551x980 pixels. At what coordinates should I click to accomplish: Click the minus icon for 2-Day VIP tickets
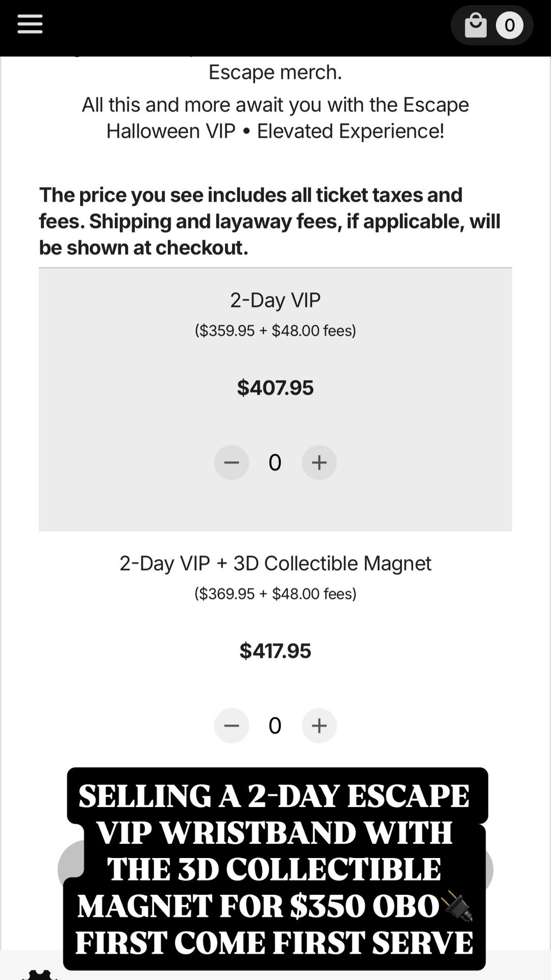tap(231, 462)
